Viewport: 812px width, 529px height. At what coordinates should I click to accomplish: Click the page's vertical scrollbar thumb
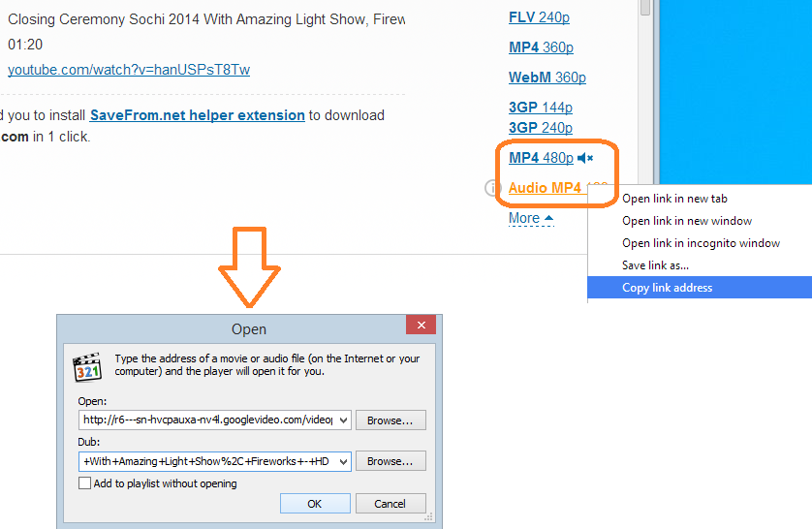[x=645, y=8]
